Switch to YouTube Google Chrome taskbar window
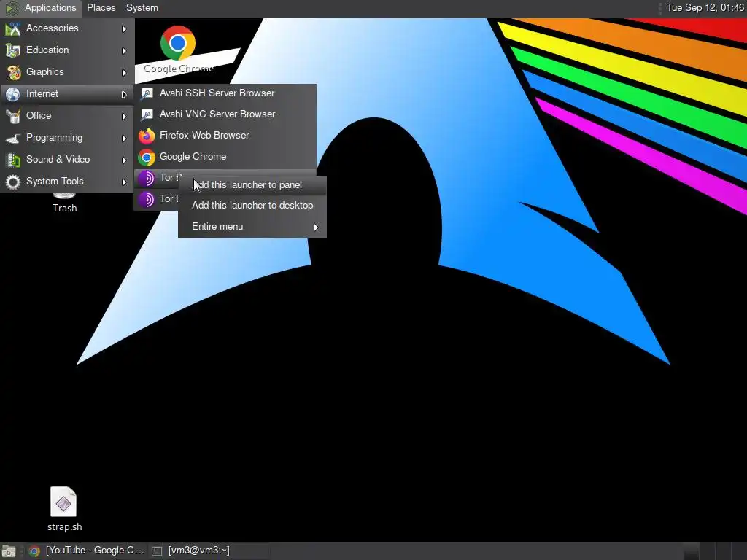 [86, 551]
